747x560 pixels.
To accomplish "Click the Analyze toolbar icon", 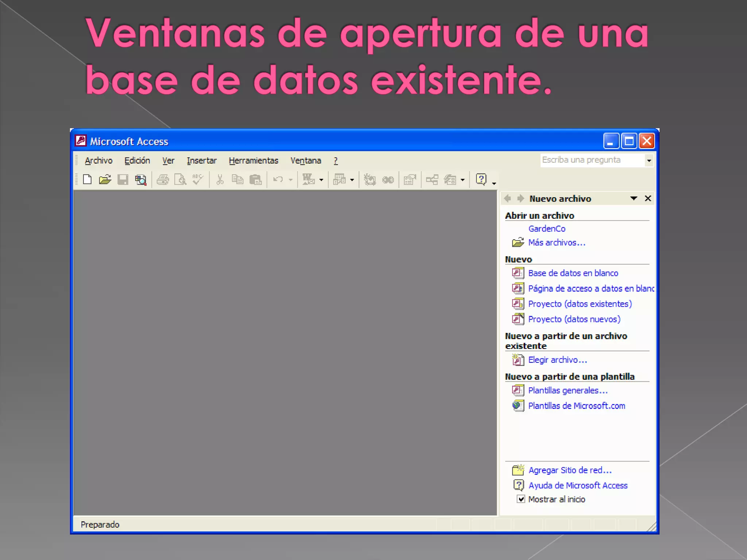I will (339, 180).
